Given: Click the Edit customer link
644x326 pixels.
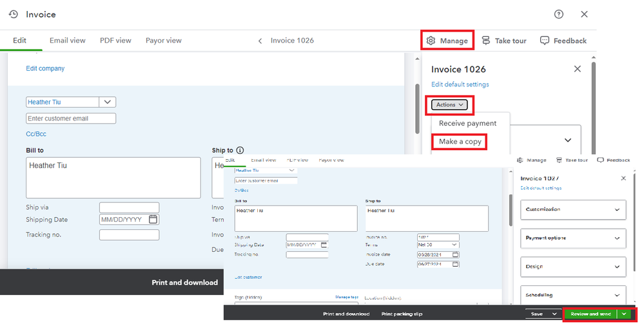Looking at the screenshot, I should [248, 277].
